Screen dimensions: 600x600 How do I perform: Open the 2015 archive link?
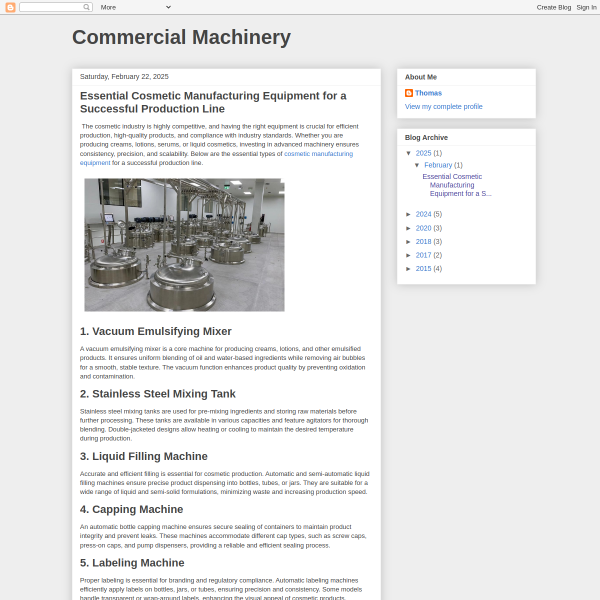(423, 269)
